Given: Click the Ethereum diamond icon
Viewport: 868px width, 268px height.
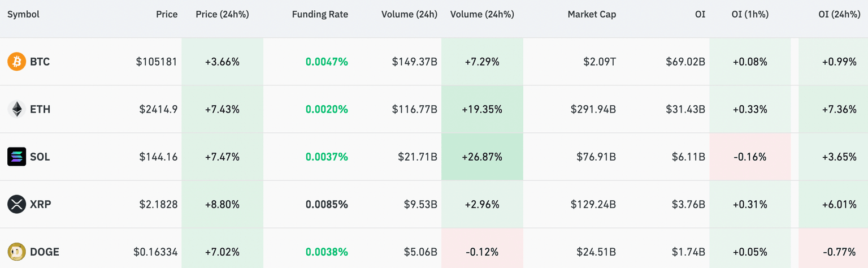Looking at the screenshot, I should (17, 109).
